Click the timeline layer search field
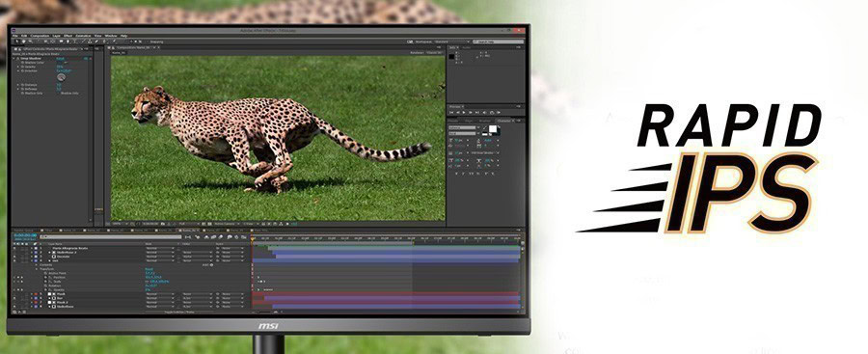The image size is (868, 354). click(110, 237)
